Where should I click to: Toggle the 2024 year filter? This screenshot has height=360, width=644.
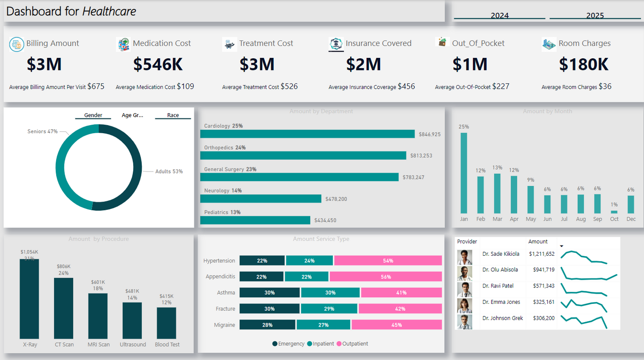coord(500,15)
